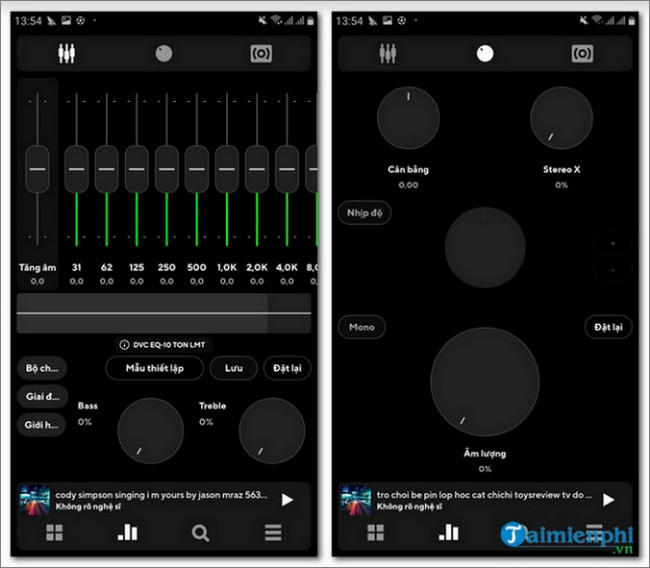Open equalizer tab icon in left screen
Viewport: 650px width, 568px height.
(66, 53)
